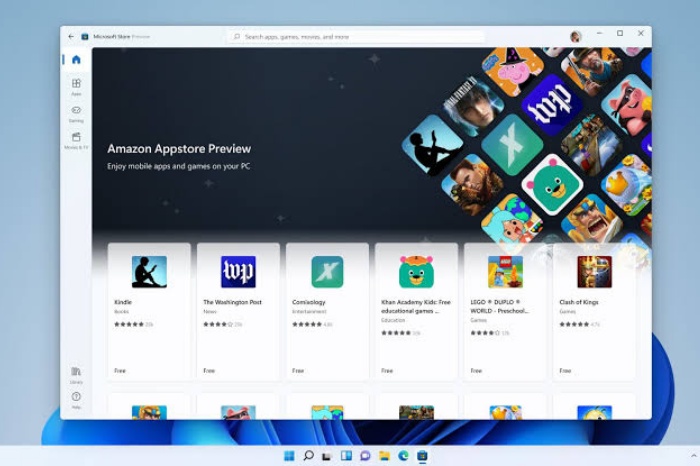Open Khan Academy Kids app listing

click(416, 271)
